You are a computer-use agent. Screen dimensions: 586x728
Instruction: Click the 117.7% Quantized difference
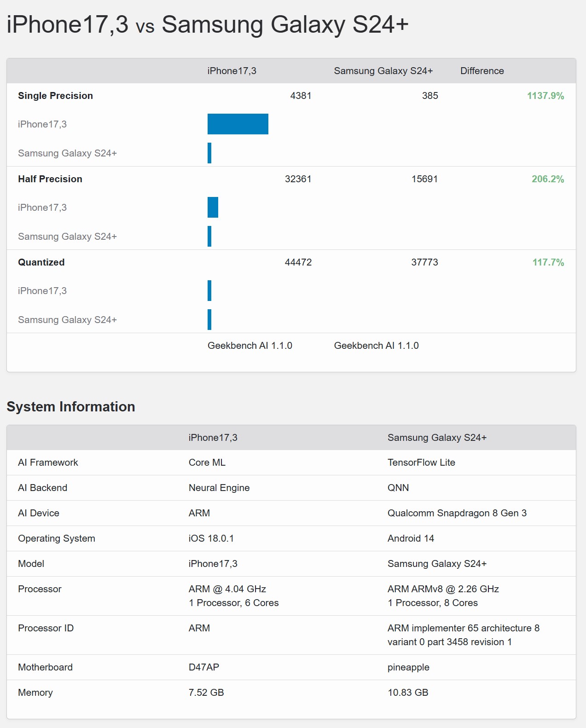(x=548, y=262)
